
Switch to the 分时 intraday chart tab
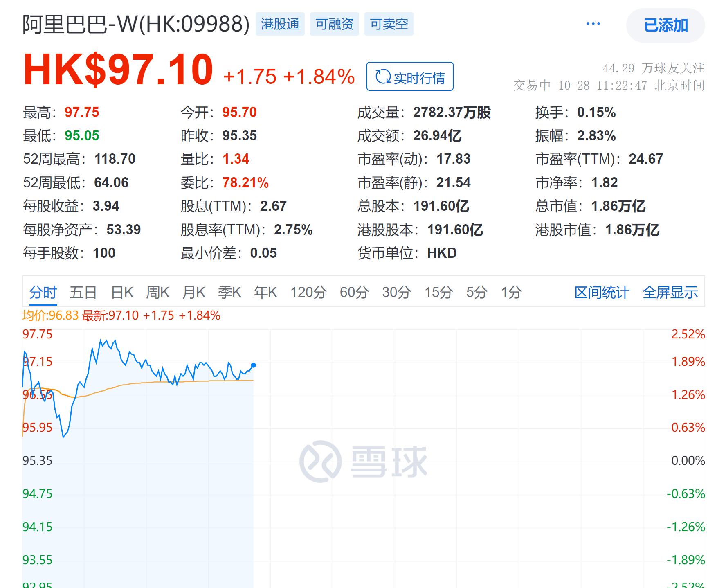click(x=42, y=292)
